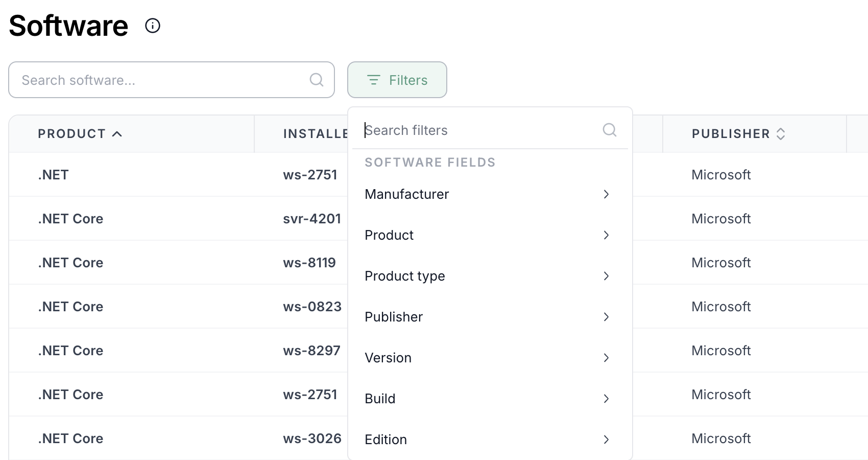Expand the Build chevron arrow
The width and height of the screenshot is (868, 460).
606,399
